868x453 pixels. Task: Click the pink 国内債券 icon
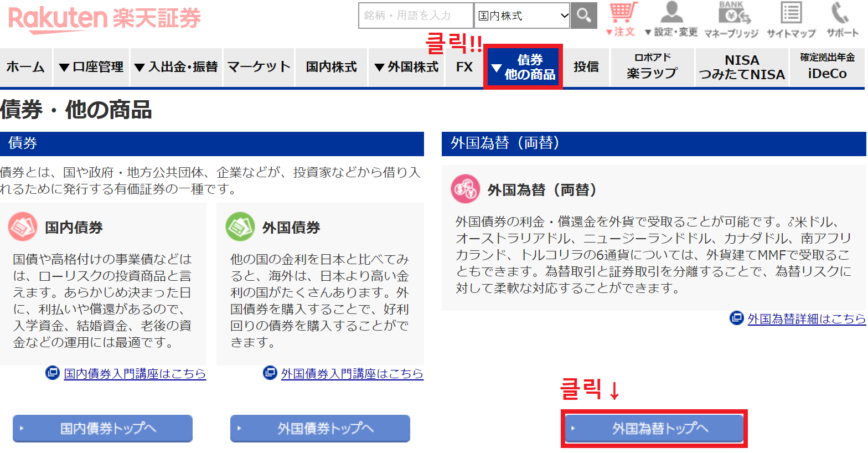click(x=23, y=226)
